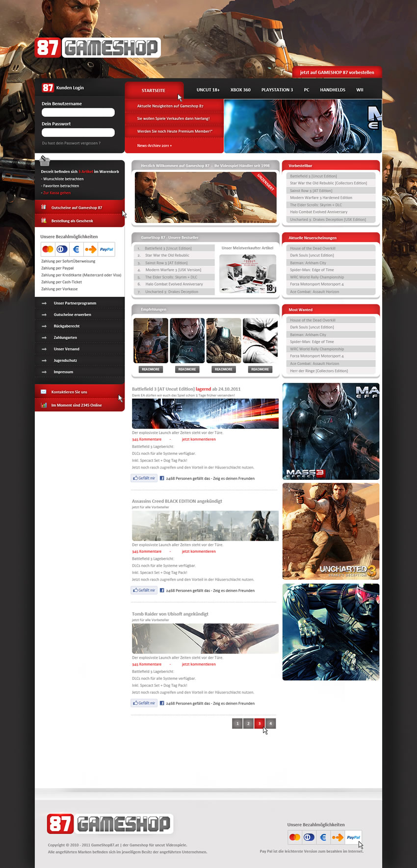
Task: Click the envelope icon next to Kontaktieren Sie uns
Action: point(44,392)
